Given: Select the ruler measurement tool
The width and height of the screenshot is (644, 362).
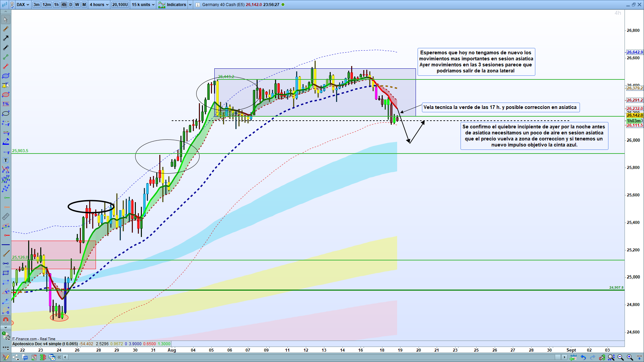Looking at the screenshot, I should 6,217.
